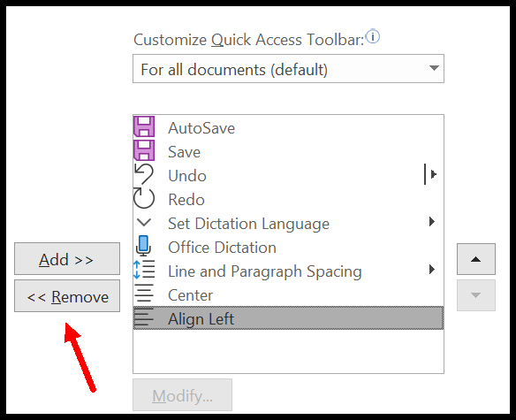Screen dimensions: 516x420
Task: Click the Line and Paragraph Spacing icon
Action: pyautogui.click(x=144, y=270)
